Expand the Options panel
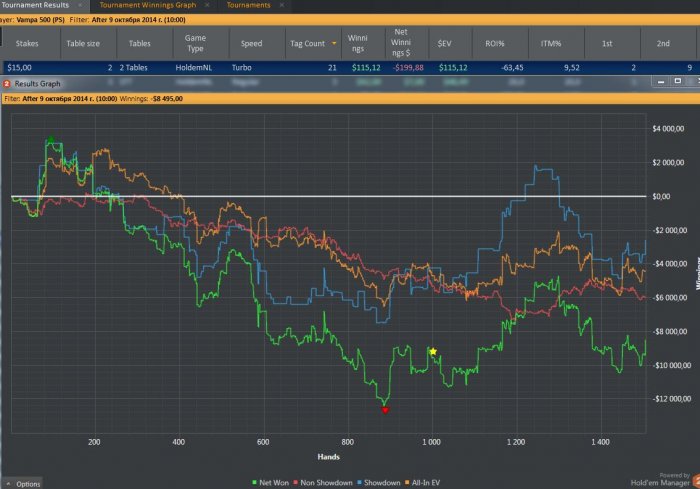 click(22, 483)
